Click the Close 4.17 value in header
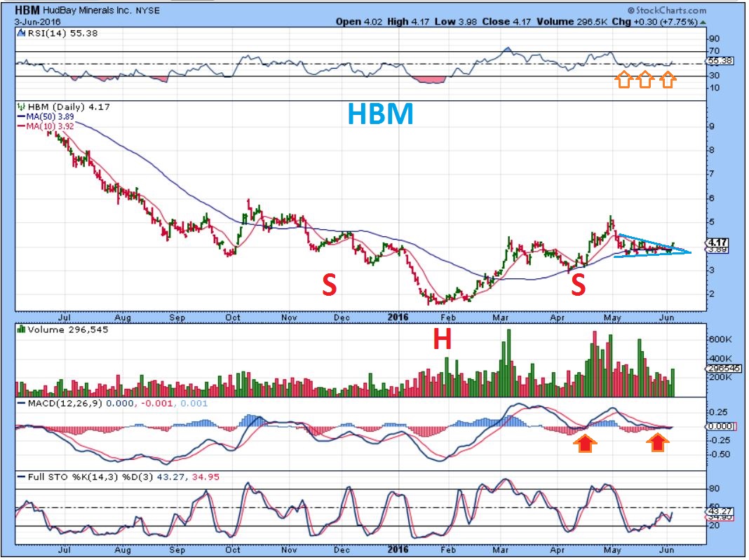749x560 pixels. pyautogui.click(x=507, y=22)
